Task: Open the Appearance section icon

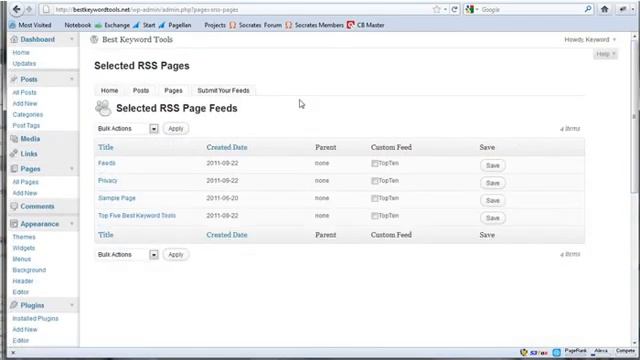Action: 14,224
